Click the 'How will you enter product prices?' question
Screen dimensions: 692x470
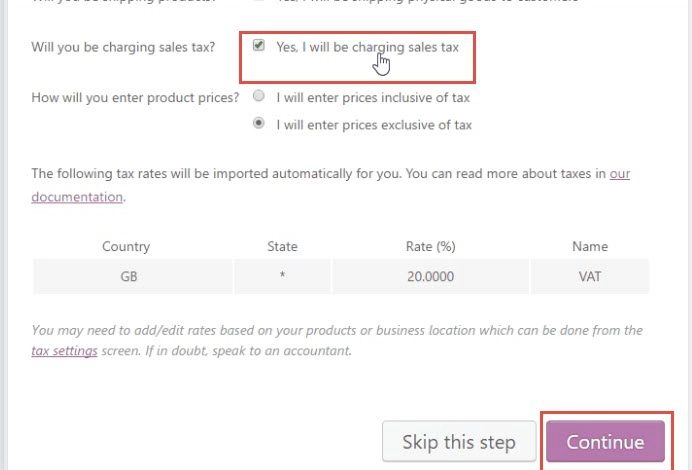click(x=135, y=98)
